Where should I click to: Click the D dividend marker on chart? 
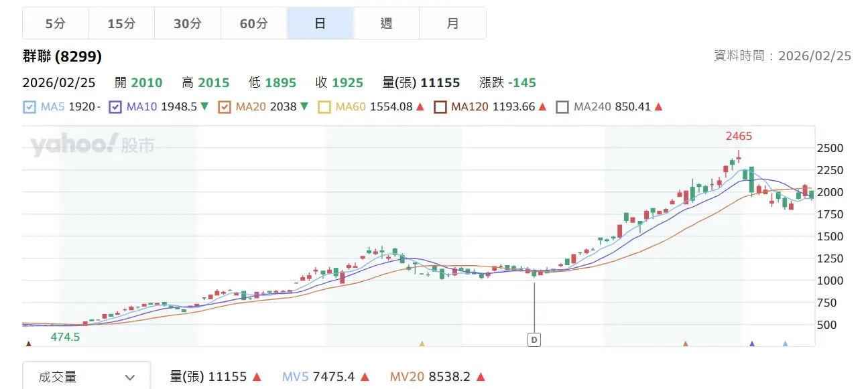pyautogui.click(x=534, y=339)
